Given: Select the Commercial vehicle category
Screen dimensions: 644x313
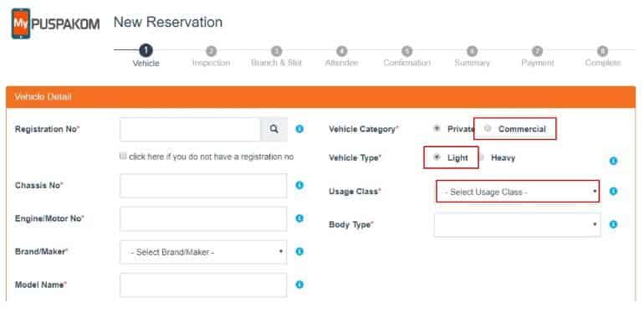Looking at the screenshot, I should 488,129.
